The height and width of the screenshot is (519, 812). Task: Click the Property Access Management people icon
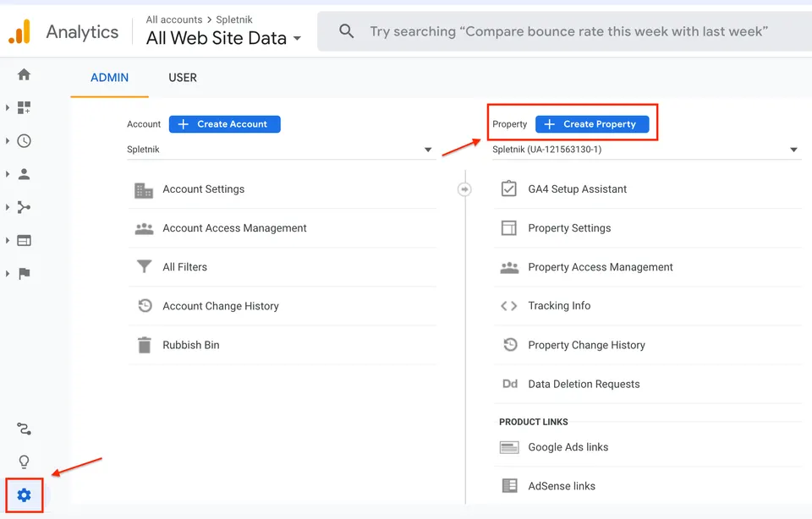click(509, 267)
